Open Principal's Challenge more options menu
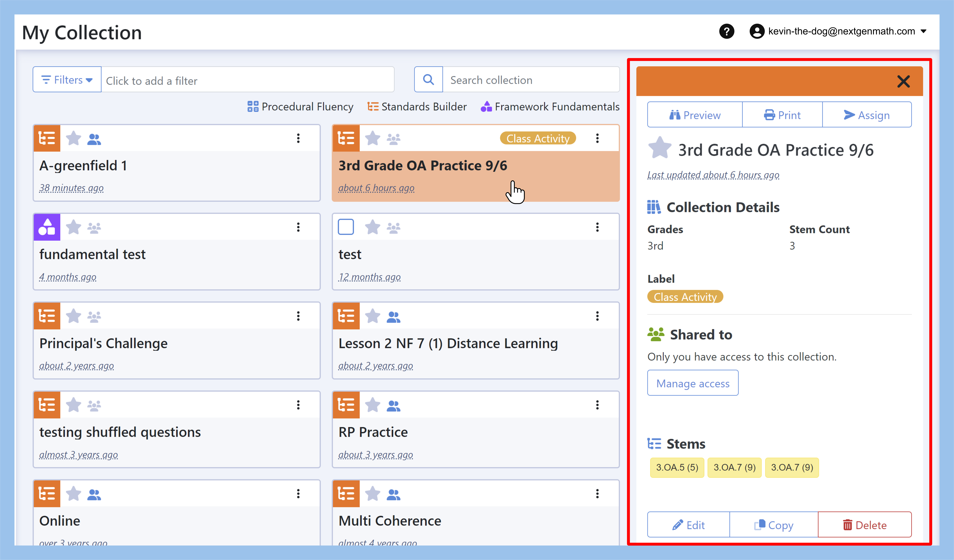 tap(298, 316)
